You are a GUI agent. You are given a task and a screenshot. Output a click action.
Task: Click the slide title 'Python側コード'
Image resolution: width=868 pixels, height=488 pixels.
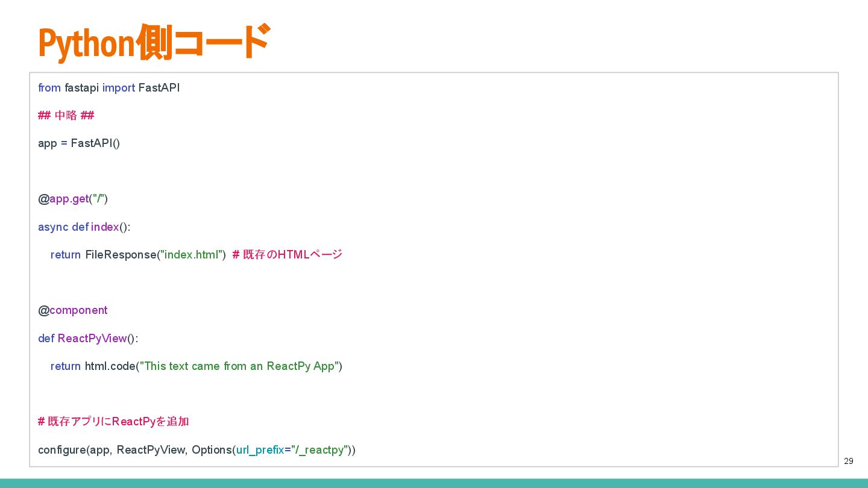click(153, 42)
